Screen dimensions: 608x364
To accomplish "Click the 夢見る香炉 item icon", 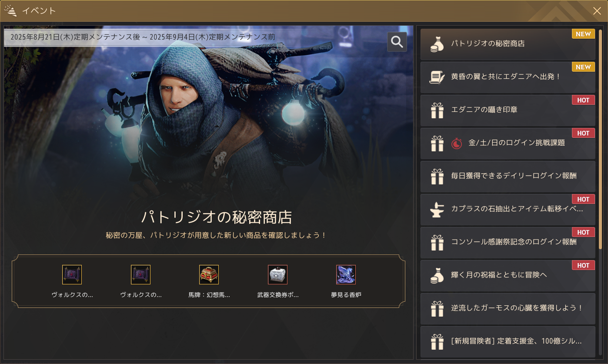I will click(x=346, y=275).
